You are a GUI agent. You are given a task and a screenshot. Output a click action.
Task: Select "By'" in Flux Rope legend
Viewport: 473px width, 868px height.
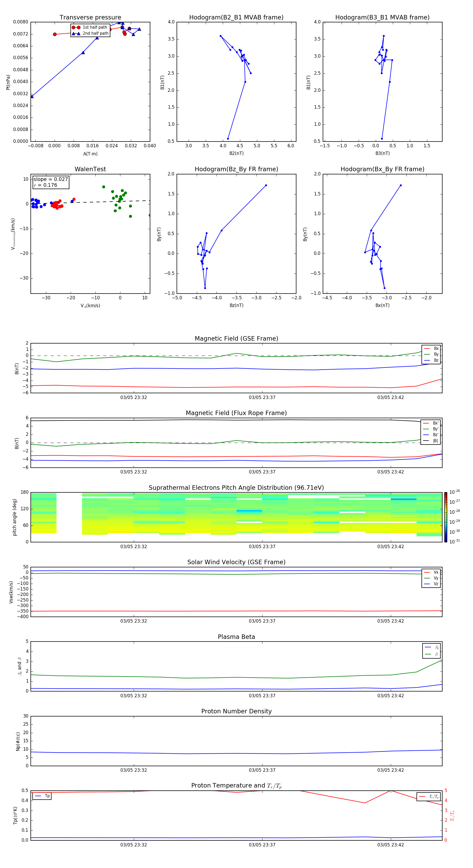[431, 429]
